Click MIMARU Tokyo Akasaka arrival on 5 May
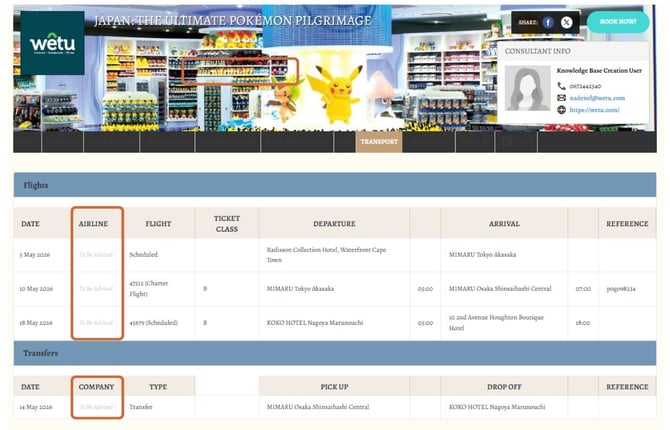The width and height of the screenshot is (670, 430). (x=482, y=254)
